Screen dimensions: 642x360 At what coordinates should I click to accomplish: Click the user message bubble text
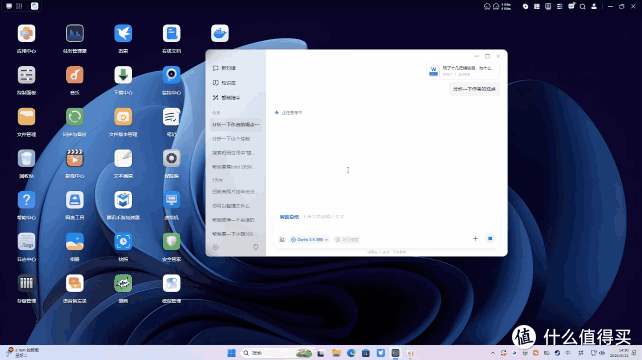tap(474, 89)
